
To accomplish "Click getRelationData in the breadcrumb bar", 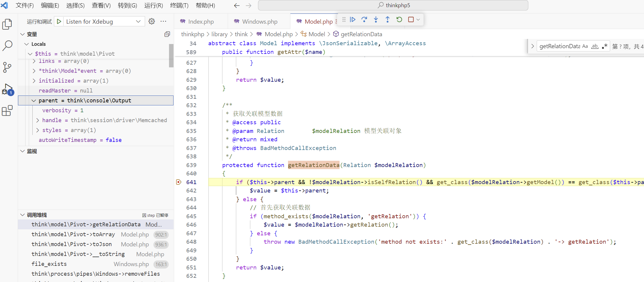I will click(361, 34).
